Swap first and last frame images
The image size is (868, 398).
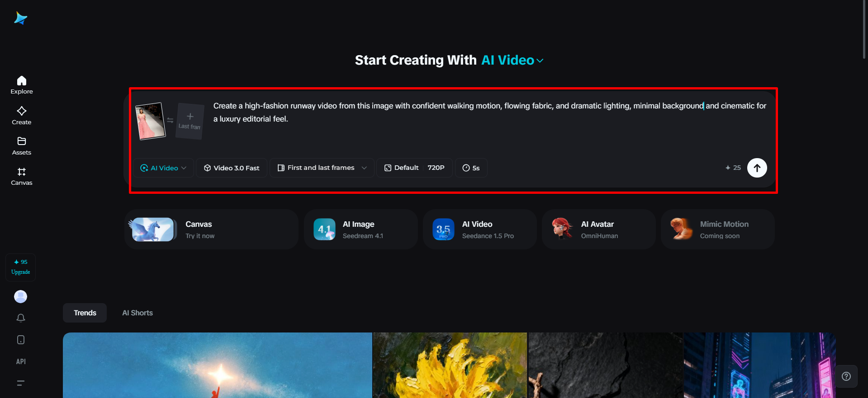tap(170, 121)
